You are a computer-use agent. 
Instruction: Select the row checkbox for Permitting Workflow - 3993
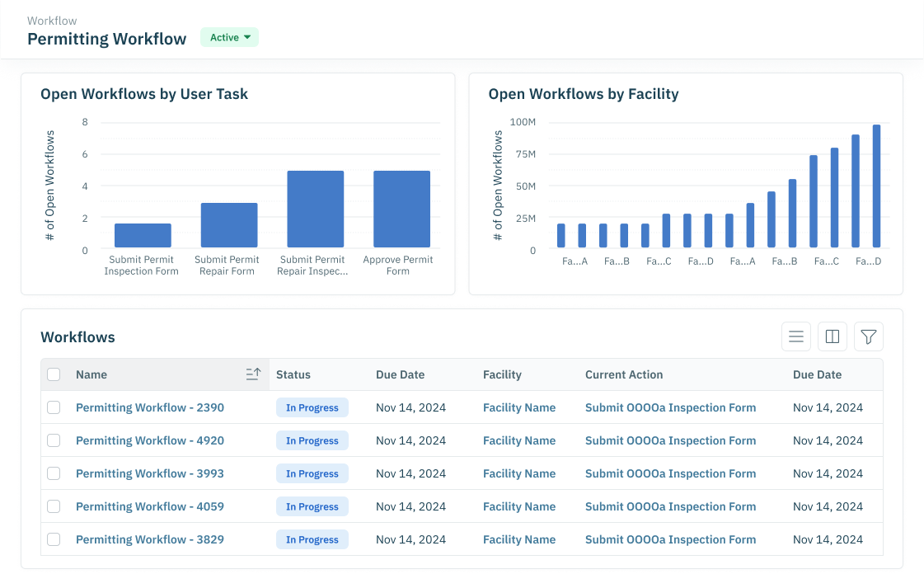pos(54,473)
